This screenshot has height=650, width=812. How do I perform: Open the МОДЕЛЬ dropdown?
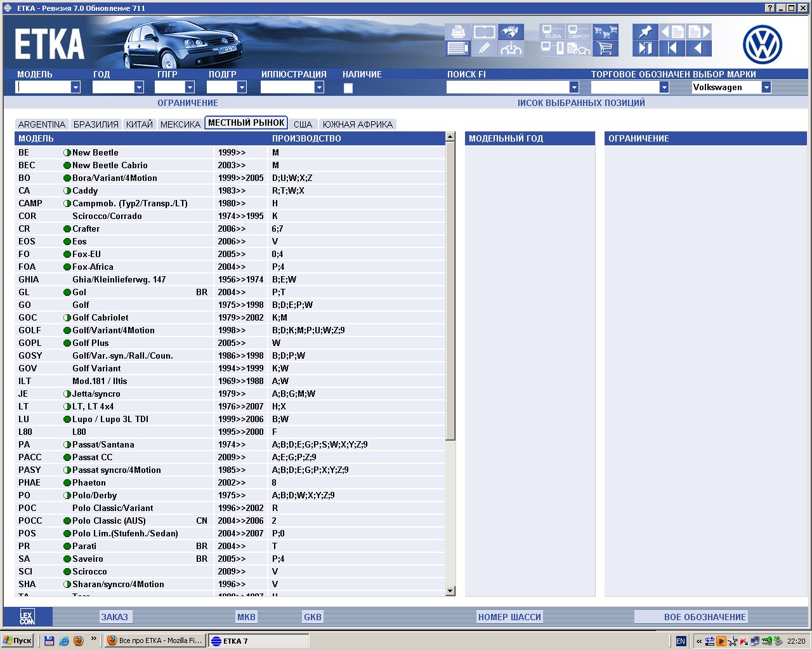[x=75, y=88]
